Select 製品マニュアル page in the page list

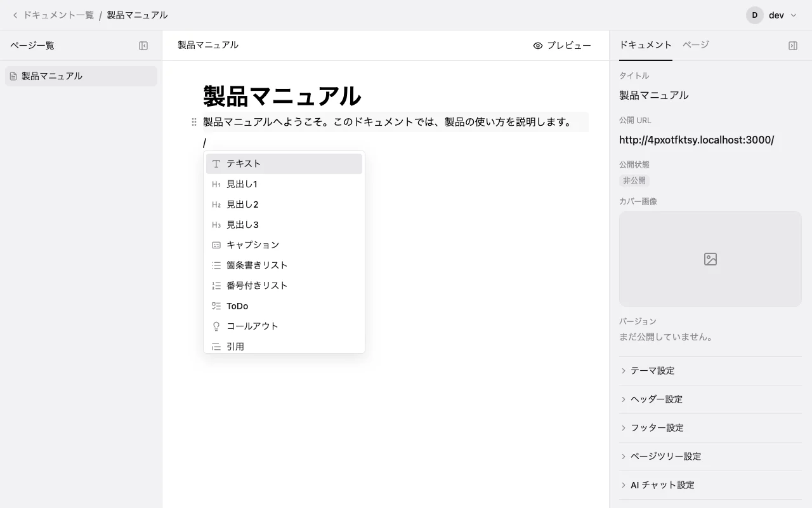(81, 76)
